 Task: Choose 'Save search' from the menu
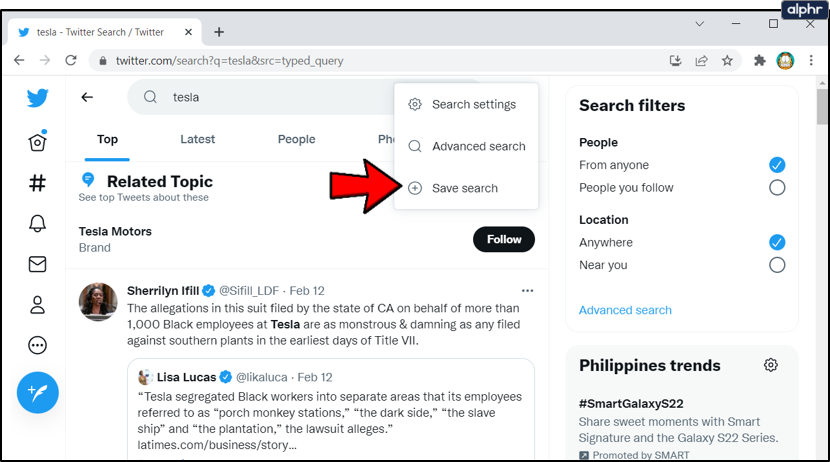pos(465,188)
